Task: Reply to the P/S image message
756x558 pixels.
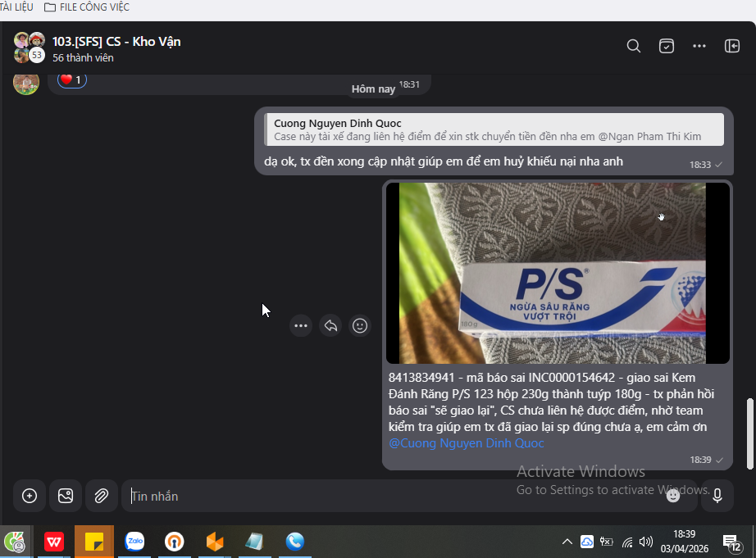Action: (330, 326)
